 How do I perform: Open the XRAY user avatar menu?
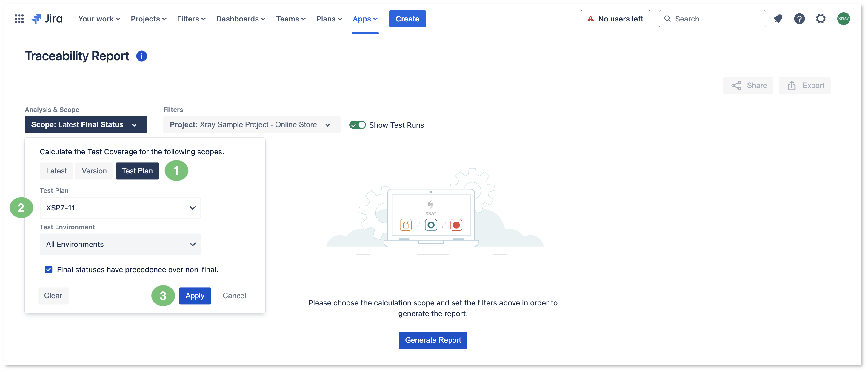pyautogui.click(x=844, y=19)
